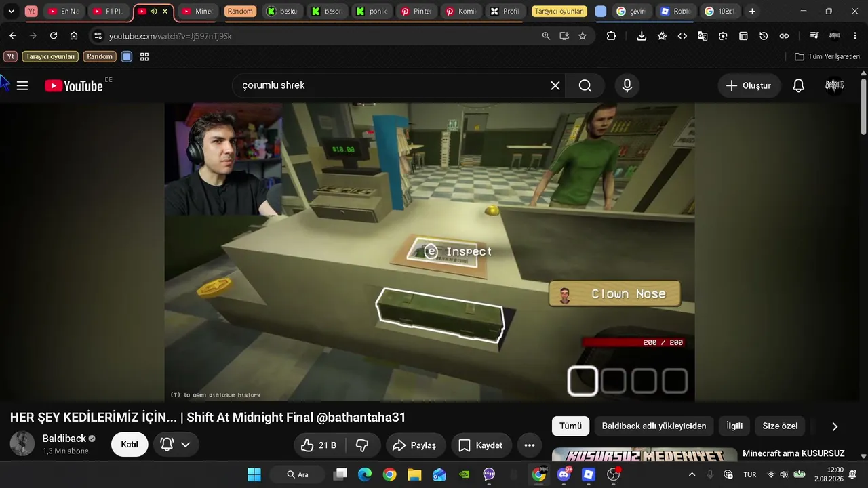
Task: Open browser history clock icon
Action: tap(764, 36)
